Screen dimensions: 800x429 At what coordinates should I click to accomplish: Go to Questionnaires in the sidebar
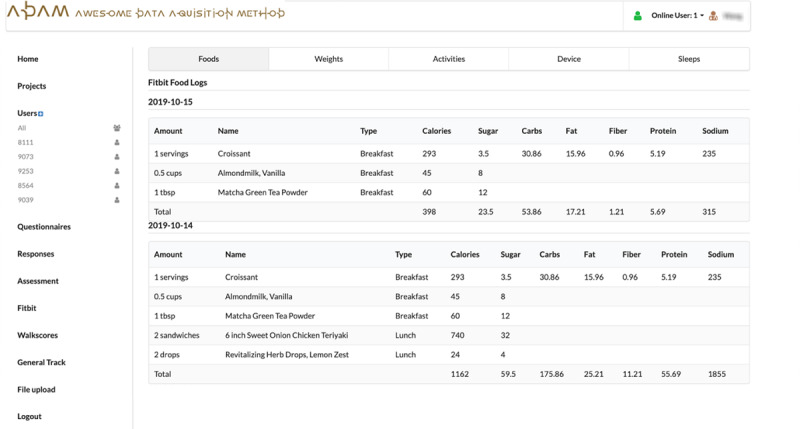(x=44, y=227)
